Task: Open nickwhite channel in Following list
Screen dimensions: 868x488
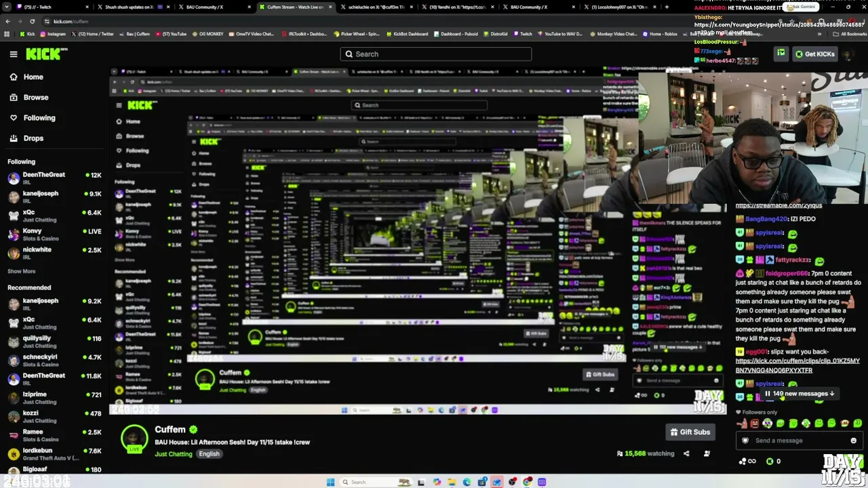Action: click(54, 252)
